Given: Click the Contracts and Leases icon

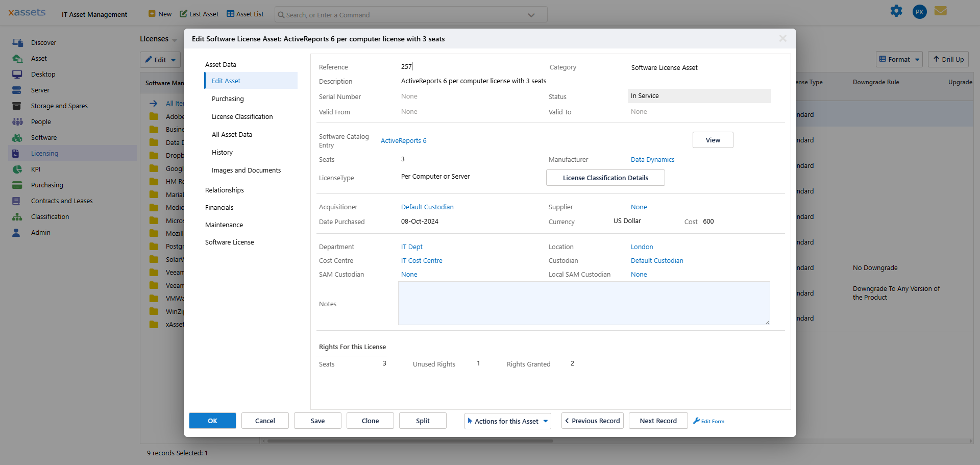Looking at the screenshot, I should [17, 201].
